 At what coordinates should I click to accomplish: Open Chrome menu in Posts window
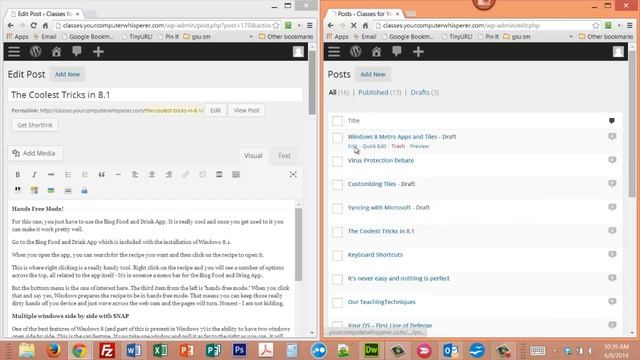[x=630, y=25]
